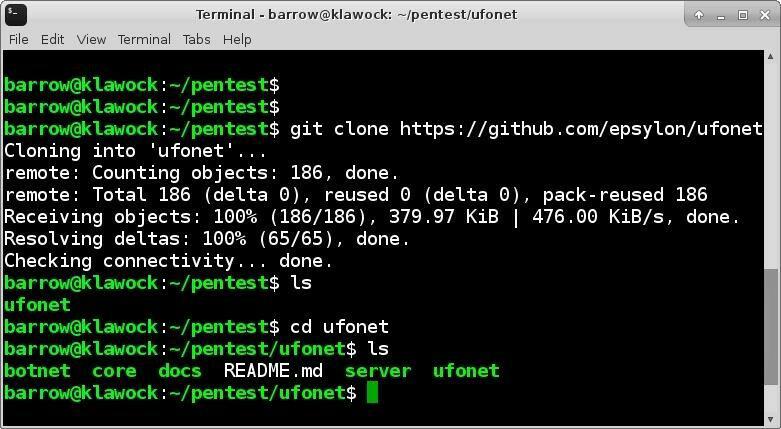Click README.md in the ls output
This screenshot has height=429, width=781.
pyautogui.click(x=273, y=371)
